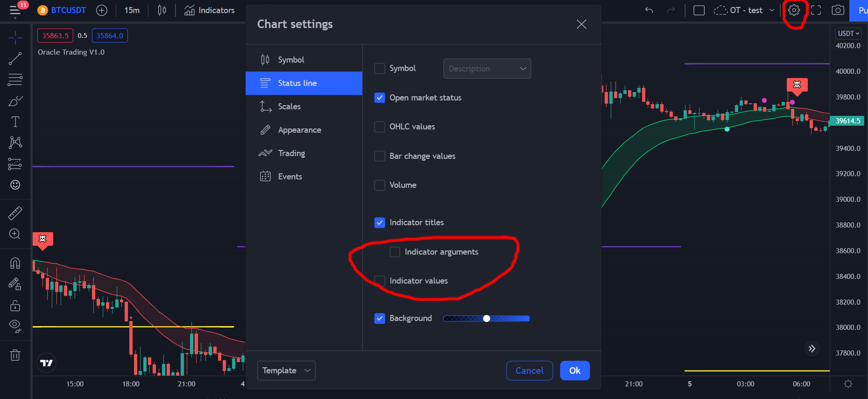The image size is (868, 399).
Task: Select the Text drawing tool
Action: 15,122
